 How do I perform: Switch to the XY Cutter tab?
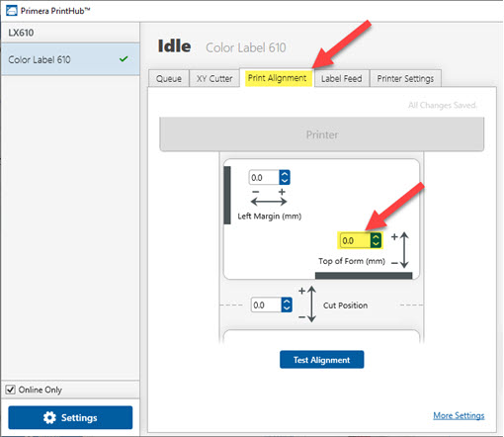pyautogui.click(x=214, y=78)
